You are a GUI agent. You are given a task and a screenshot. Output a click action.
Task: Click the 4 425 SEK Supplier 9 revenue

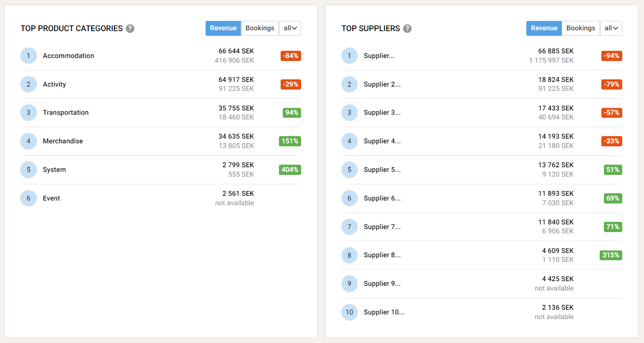(558, 279)
